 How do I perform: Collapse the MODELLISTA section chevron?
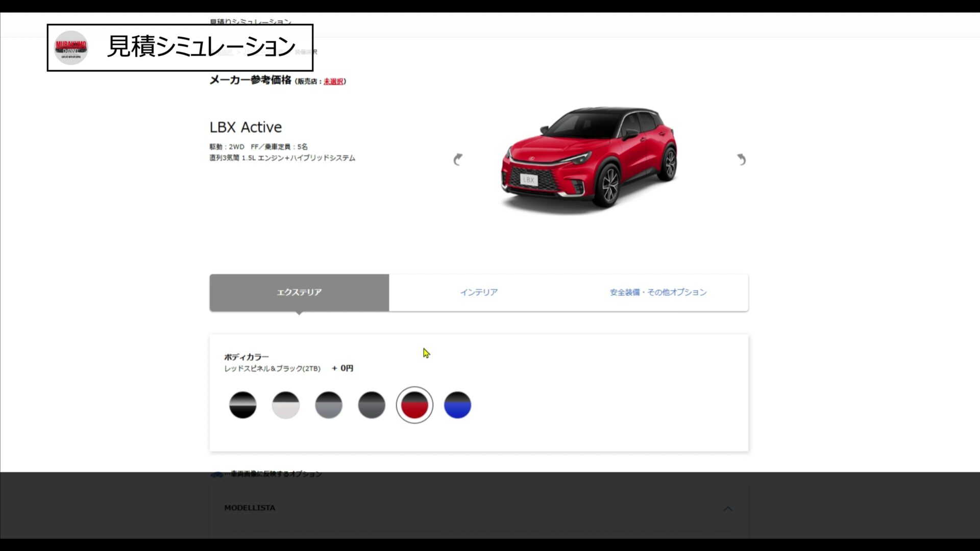(728, 509)
